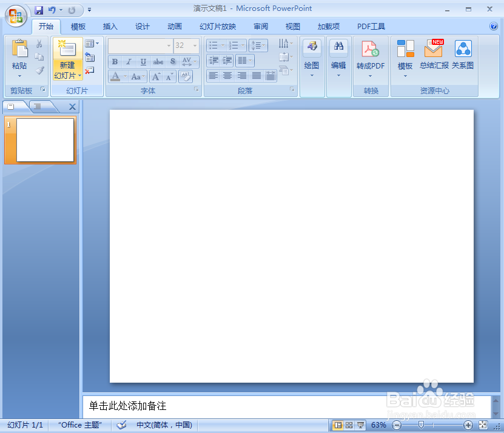Viewport: 504px width, 433px height.
Task: Center align the text
Action: coord(227,76)
